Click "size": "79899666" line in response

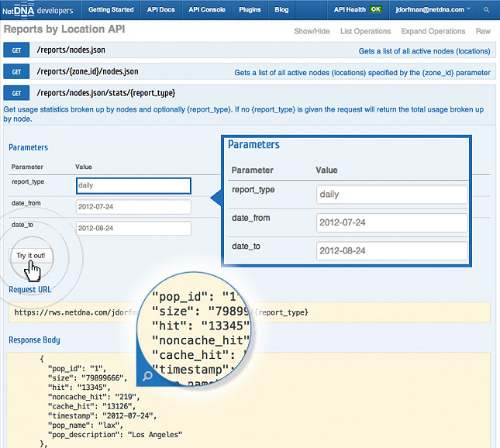pyautogui.click(x=88, y=377)
